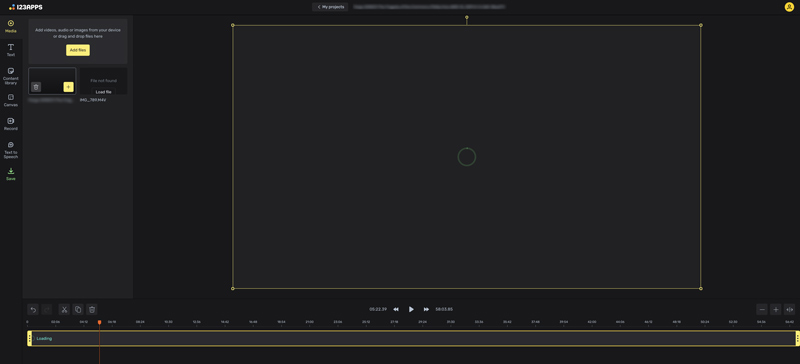Image resolution: width=800 pixels, height=364 pixels.
Task: Open the user account icon
Action: point(789,7)
